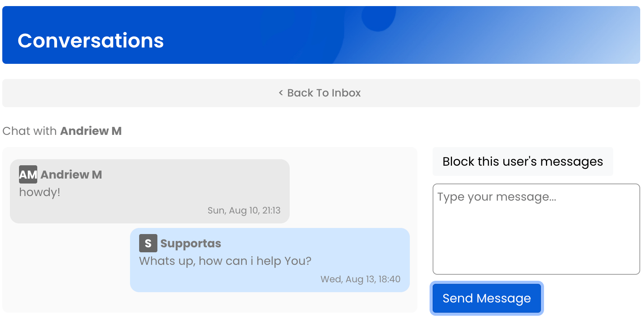Click the Conversations page title
The width and height of the screenshot is (644, 326).
[x=90, y=41]
